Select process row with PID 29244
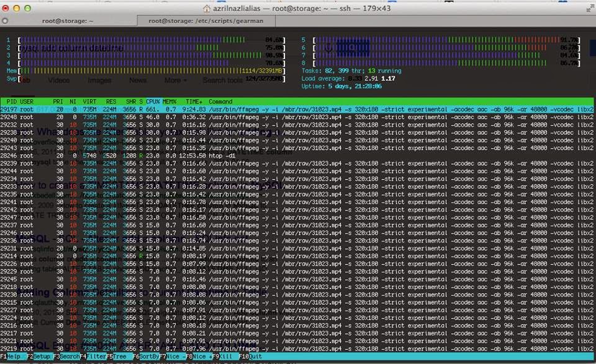Image resolution: width=596 pixels, height=364 pixels. (x=297, y=171)
